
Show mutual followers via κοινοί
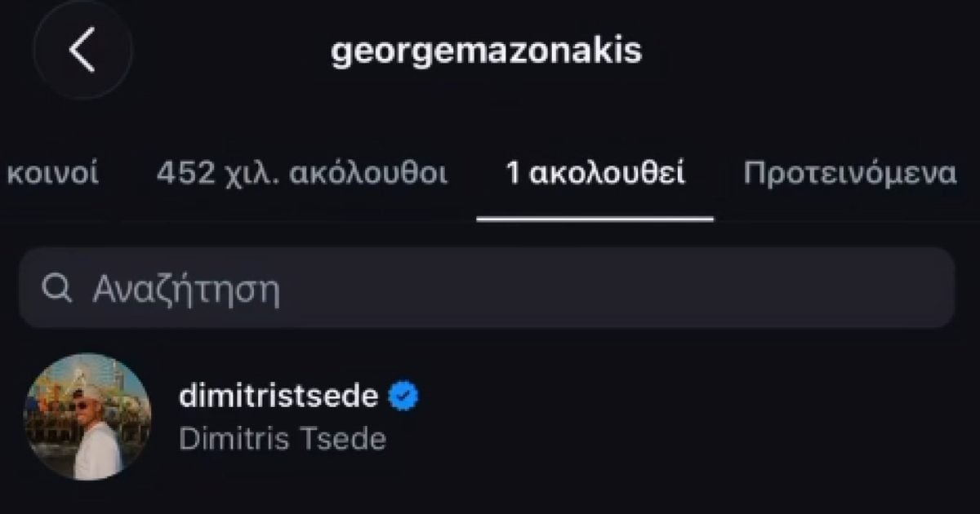[53, 173]
